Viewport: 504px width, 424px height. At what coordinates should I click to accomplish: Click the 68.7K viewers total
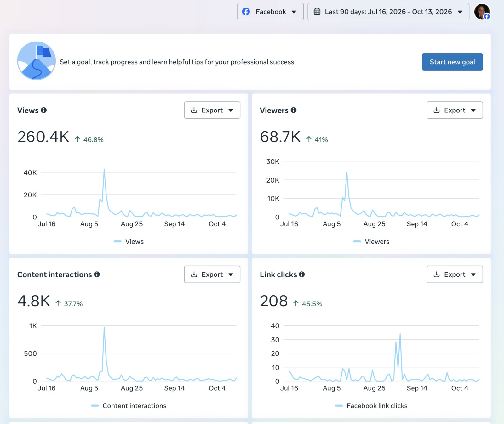pyautogui.click(x=280, y=137)
